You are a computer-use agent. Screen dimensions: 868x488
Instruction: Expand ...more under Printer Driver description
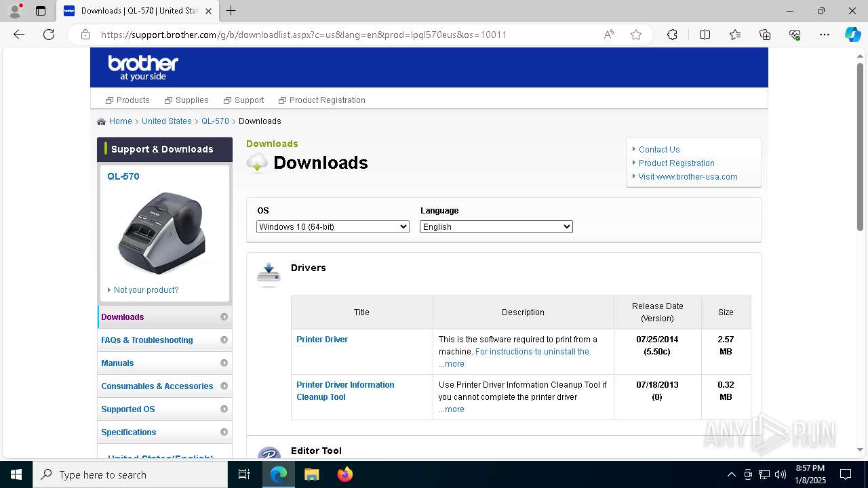pyautogui.click(x=452, y=364)
